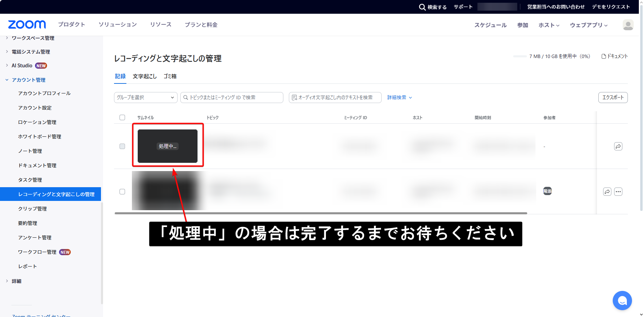Open more options for second recording
This screenshot has width=644, height=317.
618,192
